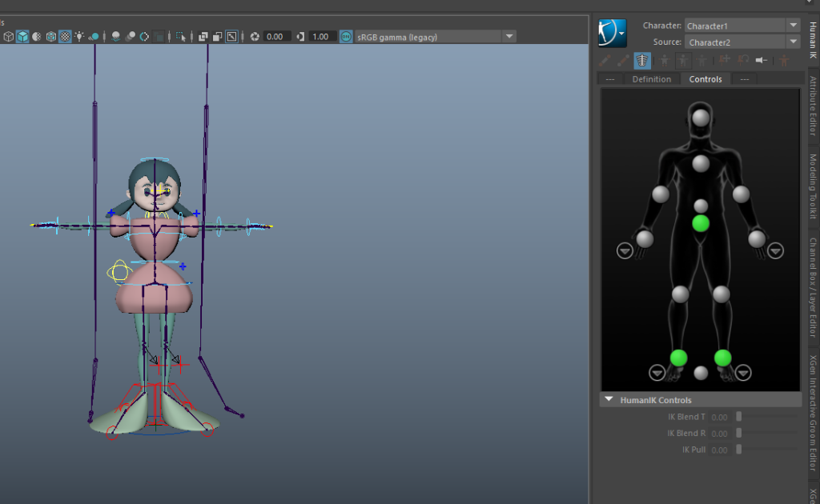Toggle X-ray joints icon
820x504 pixels.
(231, 37)
